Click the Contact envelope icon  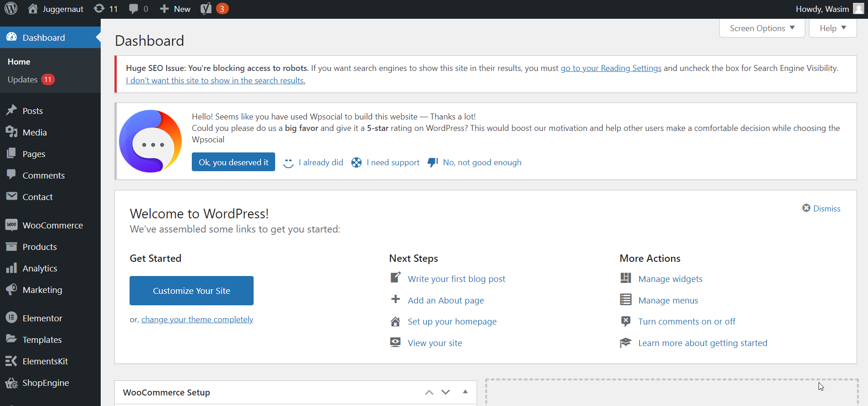11,196
